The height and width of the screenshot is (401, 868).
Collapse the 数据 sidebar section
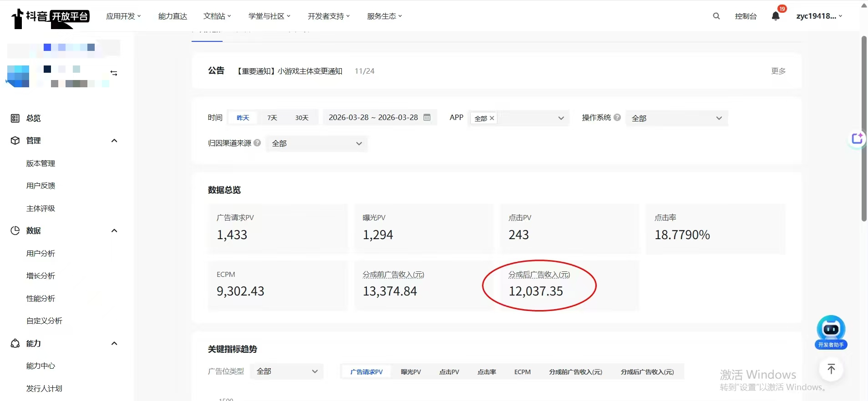point(114,231)
